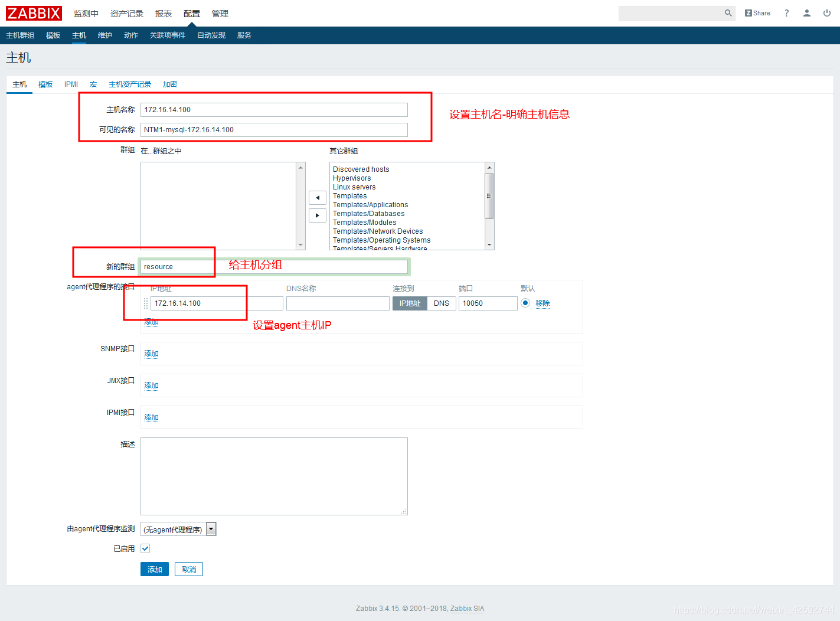840x621 pixels.
Task: Click the 端口 field showing 10050
Action: point(488,303)
